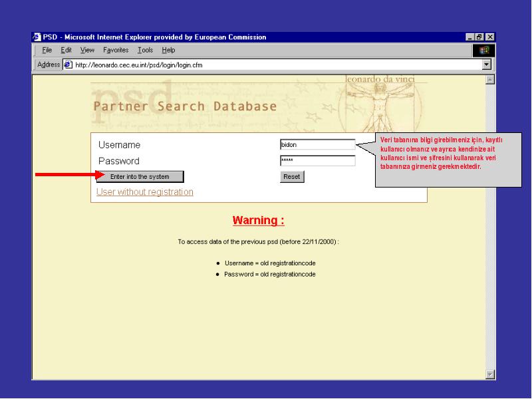Expand the Address bar dropdown arrow

487,65
